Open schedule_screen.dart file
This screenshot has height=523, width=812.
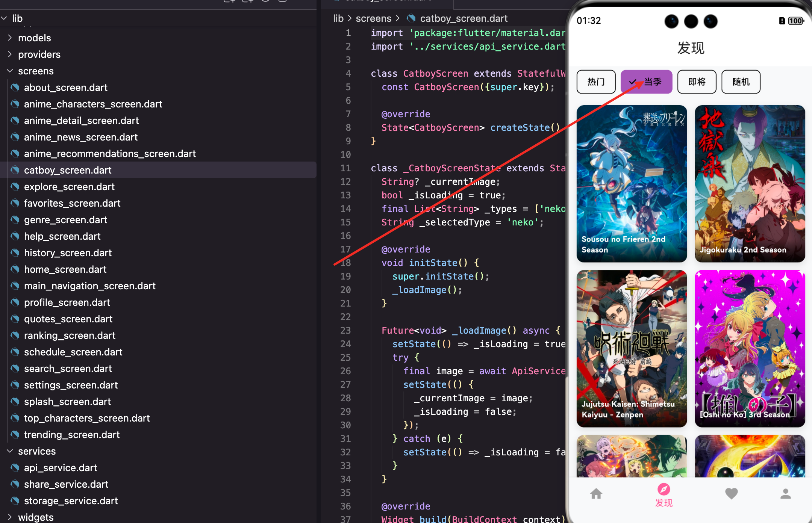[x=73, y=352]
